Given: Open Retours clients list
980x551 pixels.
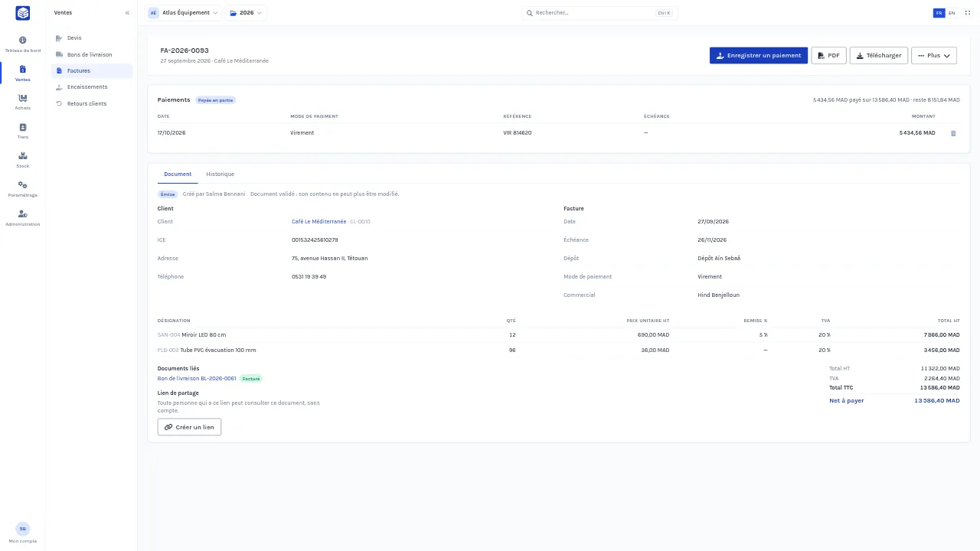Looking at the screenshot, I should [91, 103].
